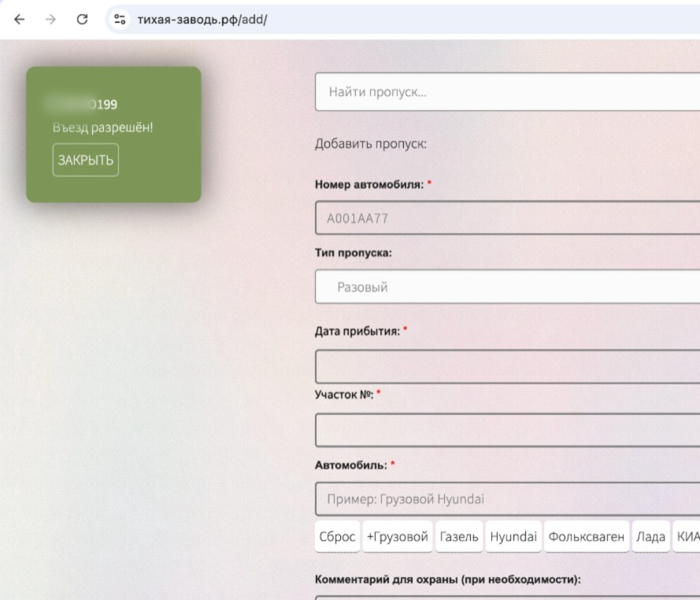
Task: Focus the Найти пропуск search field
Action: click(507, 91)
